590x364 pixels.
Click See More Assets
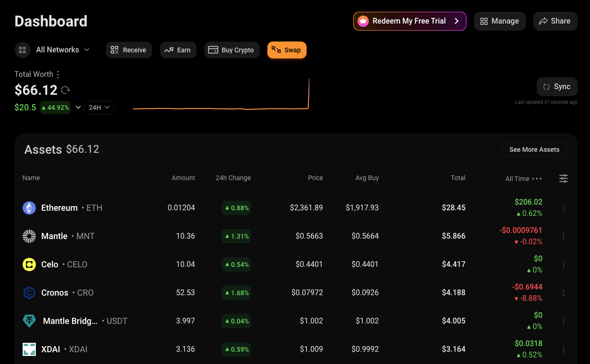pyautogui.click(x=534, y=149)
